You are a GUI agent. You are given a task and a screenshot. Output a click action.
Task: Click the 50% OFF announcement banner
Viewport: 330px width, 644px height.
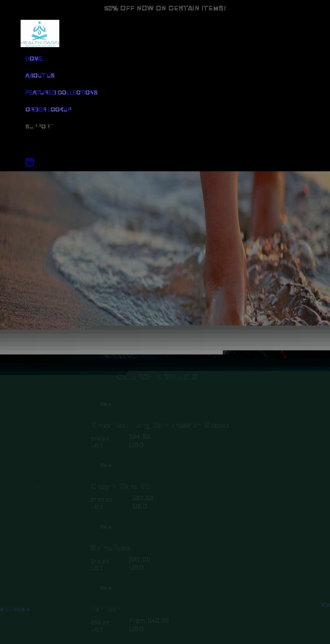click(x=165, y=8)
